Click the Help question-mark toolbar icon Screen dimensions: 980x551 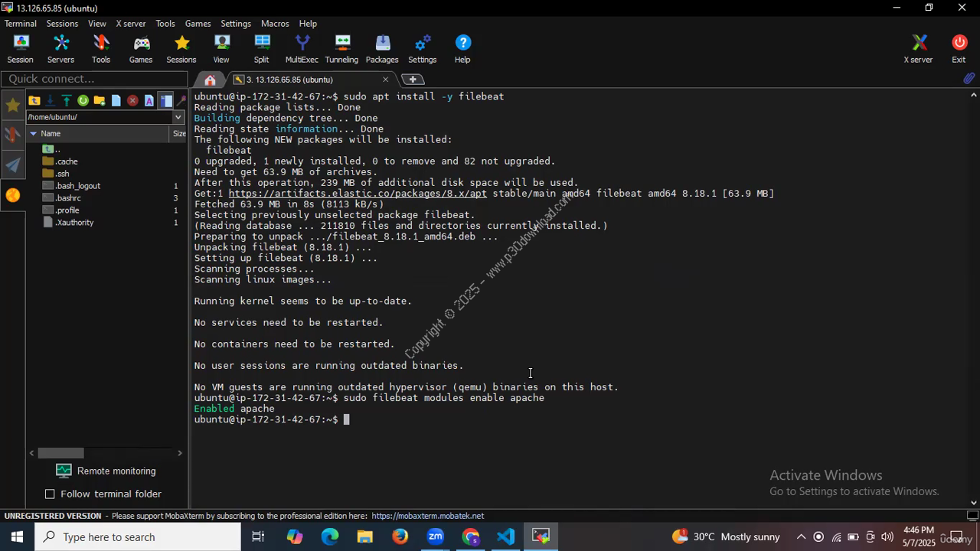[462, 49]
